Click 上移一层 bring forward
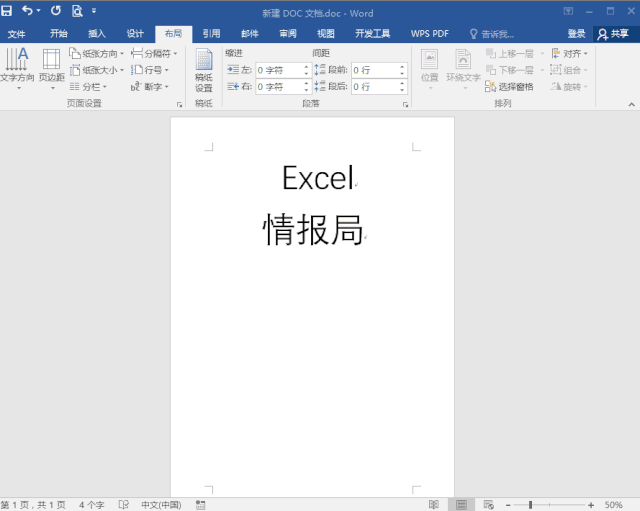The width and height of the screenshot is (640, 511). pyautogui.click(x=510, y=53)
